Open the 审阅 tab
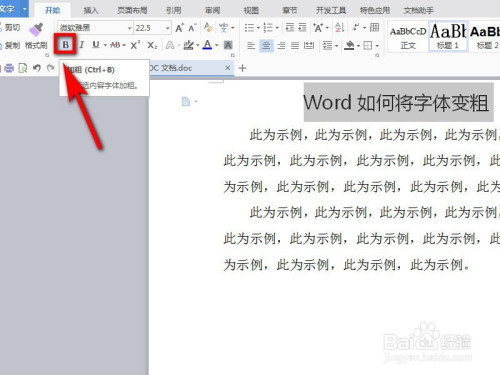Screen dimensions: 500x375 pos(212,11)
